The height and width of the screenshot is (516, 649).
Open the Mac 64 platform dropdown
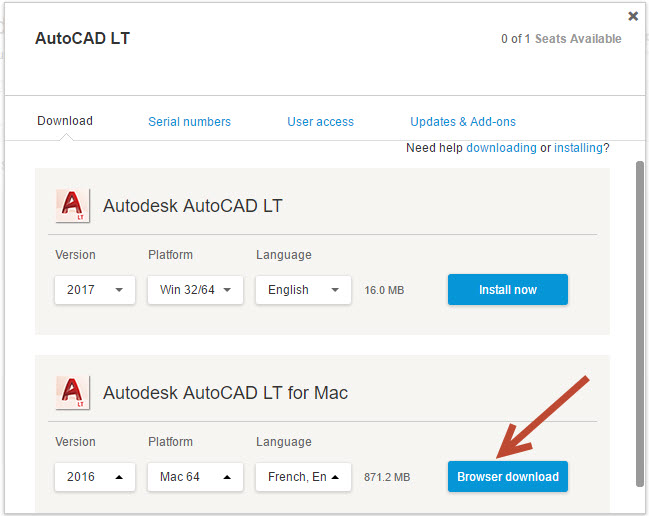tap(195, 477)
